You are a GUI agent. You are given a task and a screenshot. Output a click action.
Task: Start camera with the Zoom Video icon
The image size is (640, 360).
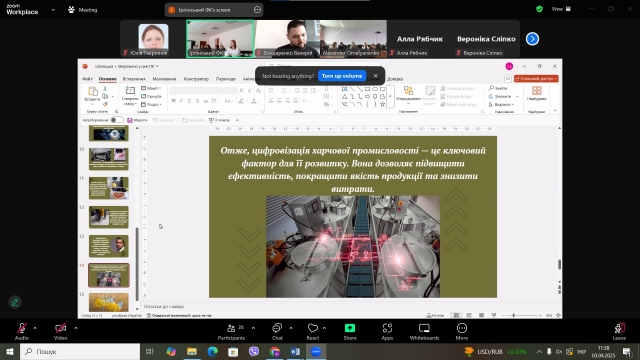point(60,328)
